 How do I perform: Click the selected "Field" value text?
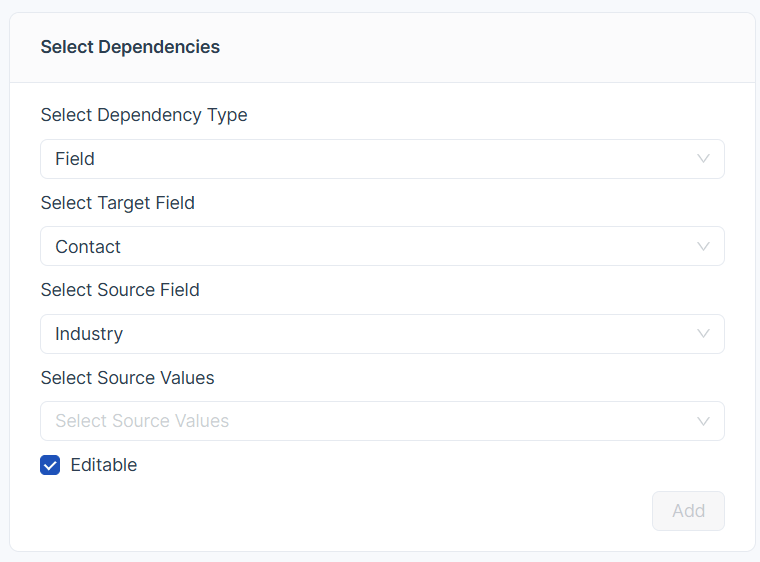(75, 159)
